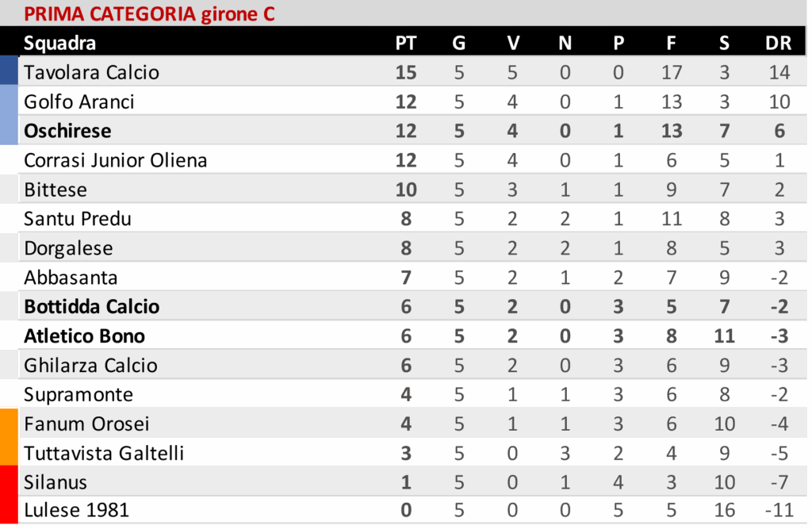Select the Tavolara Calcio team name
The height and width of the screenshot is (529, 812).
pyautogui.click(x=91, y=72)
